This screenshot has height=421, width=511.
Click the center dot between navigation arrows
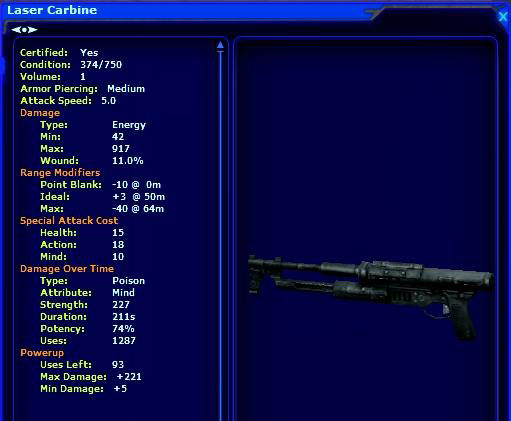tap(24, 30)
